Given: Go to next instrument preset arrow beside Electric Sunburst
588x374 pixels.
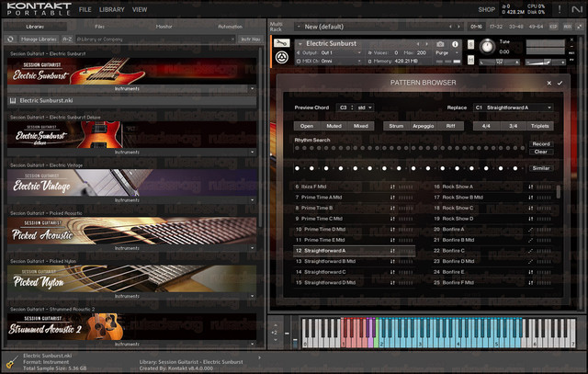Looking at the screenshot, I should point(426,44).
